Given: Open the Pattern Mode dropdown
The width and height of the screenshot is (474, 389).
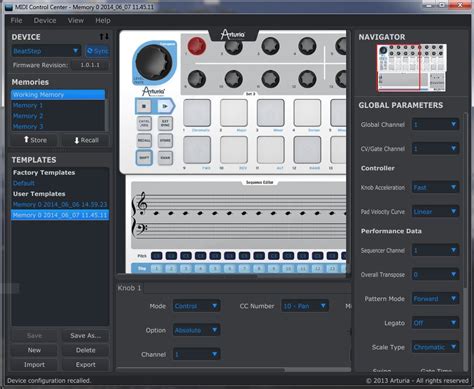Looking at the screenshot, I should [x=435, y=299].
